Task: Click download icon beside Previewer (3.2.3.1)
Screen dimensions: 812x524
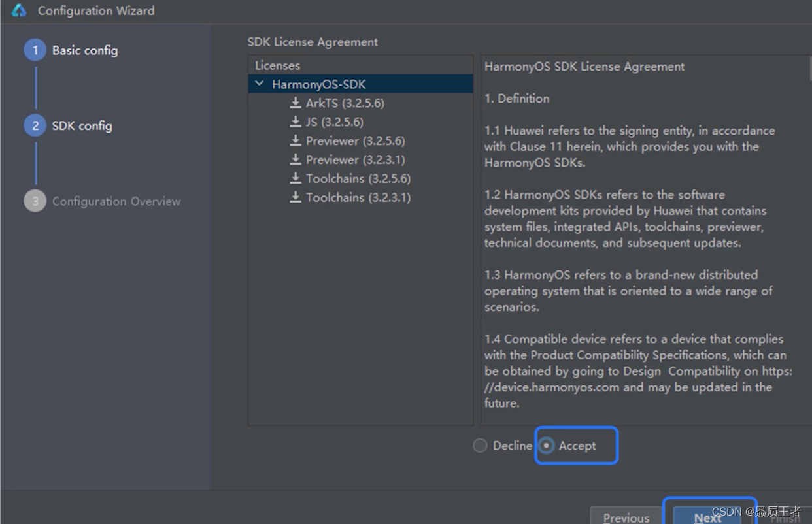Action: (296, 160)
